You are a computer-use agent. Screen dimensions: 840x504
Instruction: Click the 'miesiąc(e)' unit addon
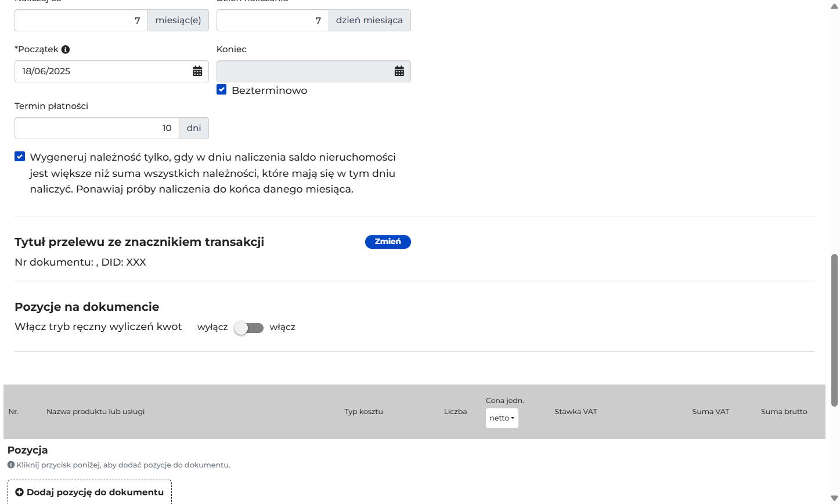pos(178,20)
